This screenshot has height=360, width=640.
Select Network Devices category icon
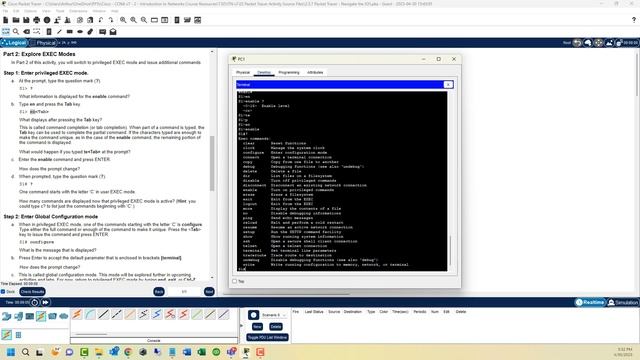7,316
